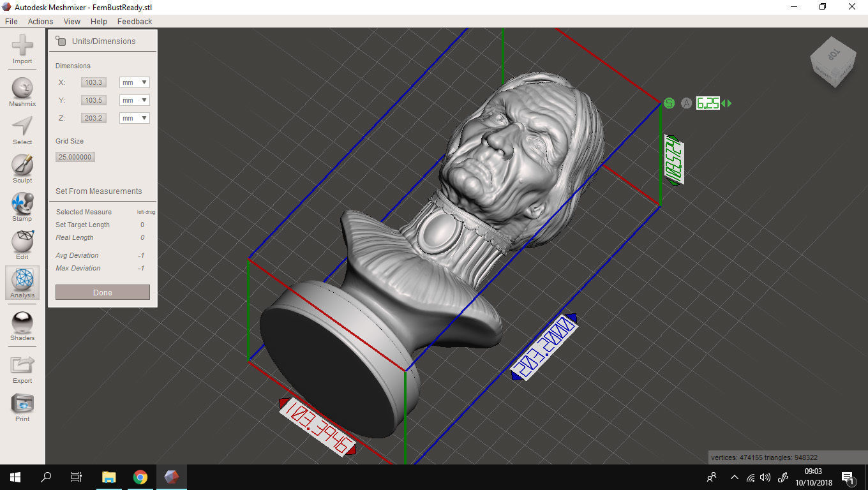Screen dimensions: 868x490
Task: Toggle the gray A button
Action: click(x=686, y=103)
